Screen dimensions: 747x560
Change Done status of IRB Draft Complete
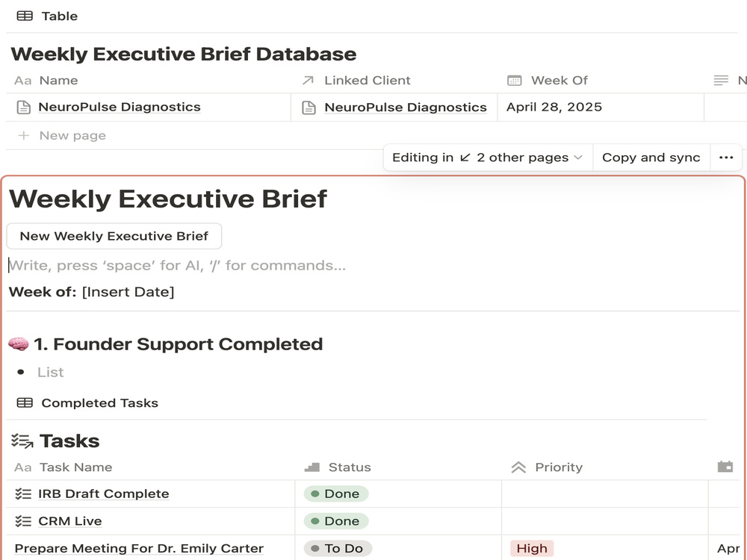[336, 494]
